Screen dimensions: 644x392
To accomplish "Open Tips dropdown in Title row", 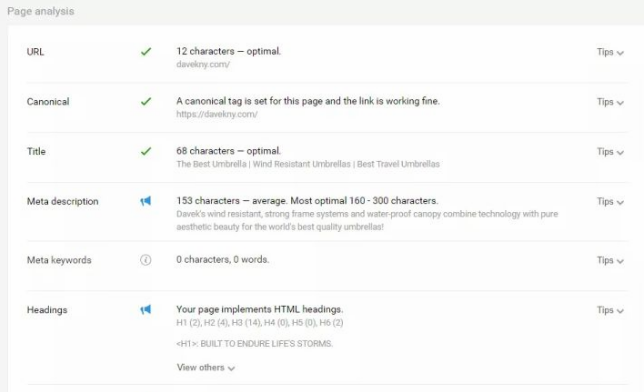I will point(610,152).
